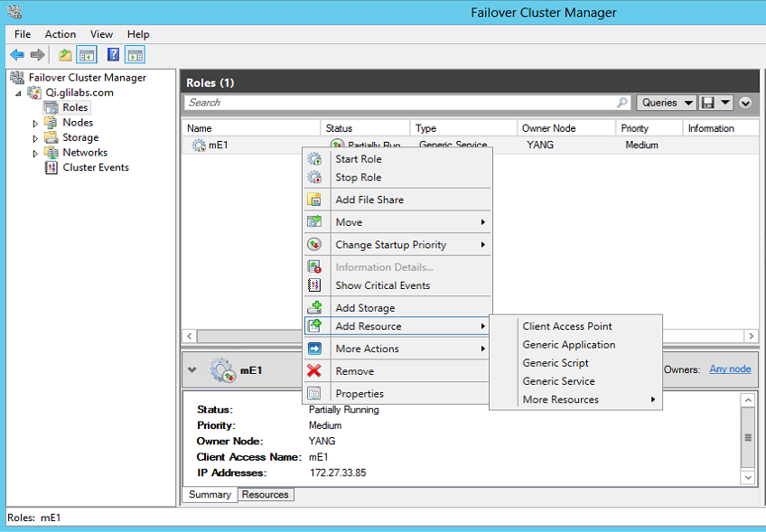Click the Back navigation arrow icon

click(17, 54)
